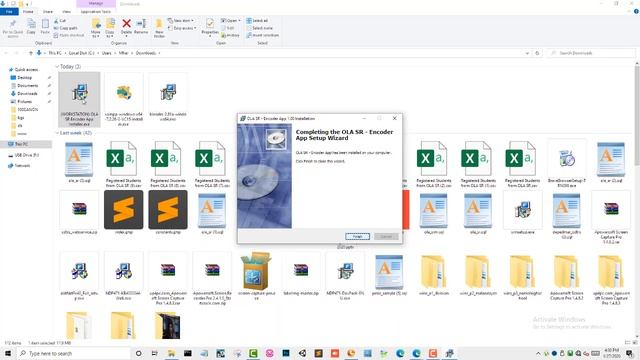The width and height of the screenshot is (640, 360).
Task: Click Invert selection in the ribbon
Action: [262, 35]
